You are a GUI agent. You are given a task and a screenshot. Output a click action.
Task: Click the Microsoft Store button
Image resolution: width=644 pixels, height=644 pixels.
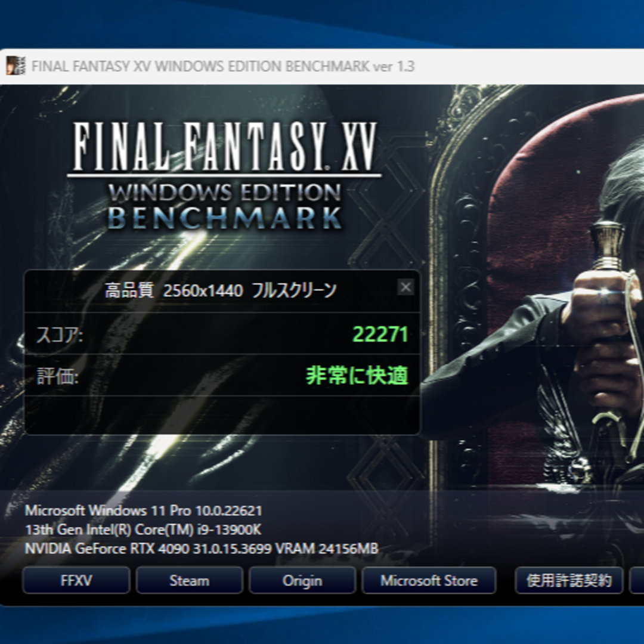(429, 580)
